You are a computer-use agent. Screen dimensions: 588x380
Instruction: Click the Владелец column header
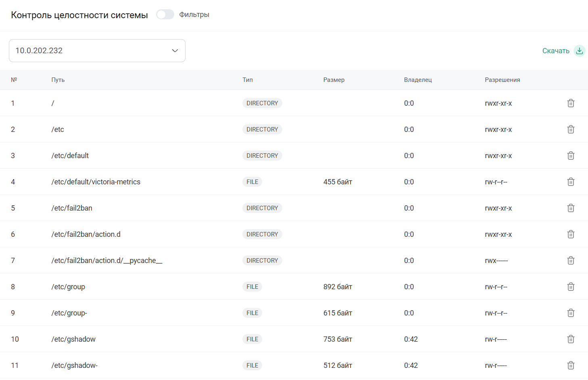(x=418, y=80)
